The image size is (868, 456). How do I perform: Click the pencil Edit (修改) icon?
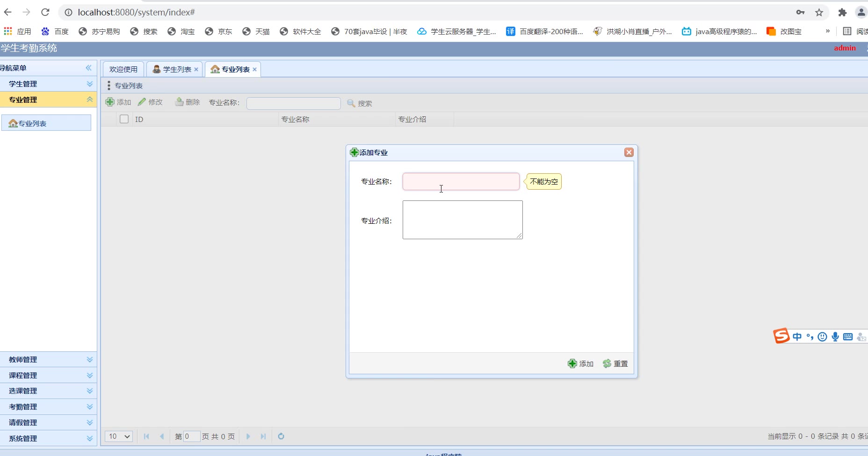click(x=142, y=102)
